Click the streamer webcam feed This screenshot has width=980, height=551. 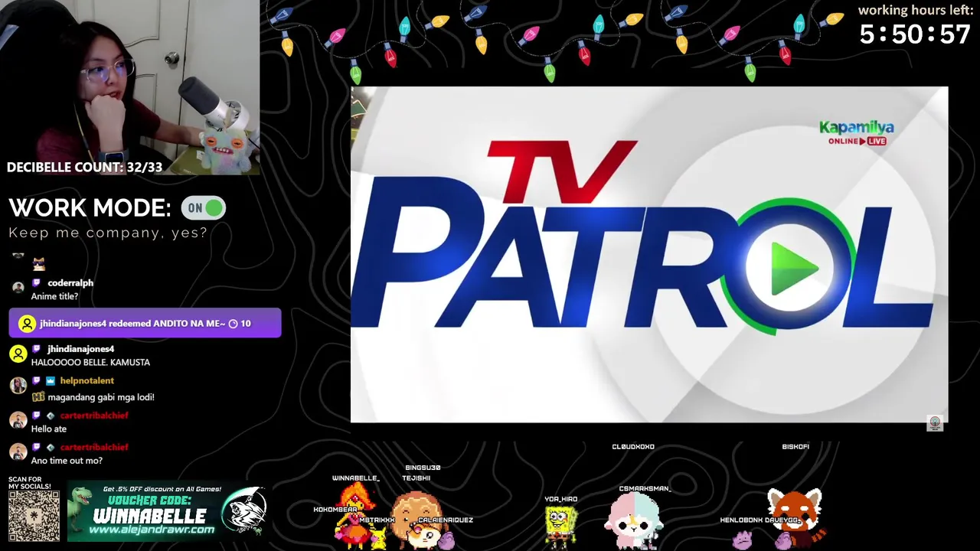pos(130,87)
